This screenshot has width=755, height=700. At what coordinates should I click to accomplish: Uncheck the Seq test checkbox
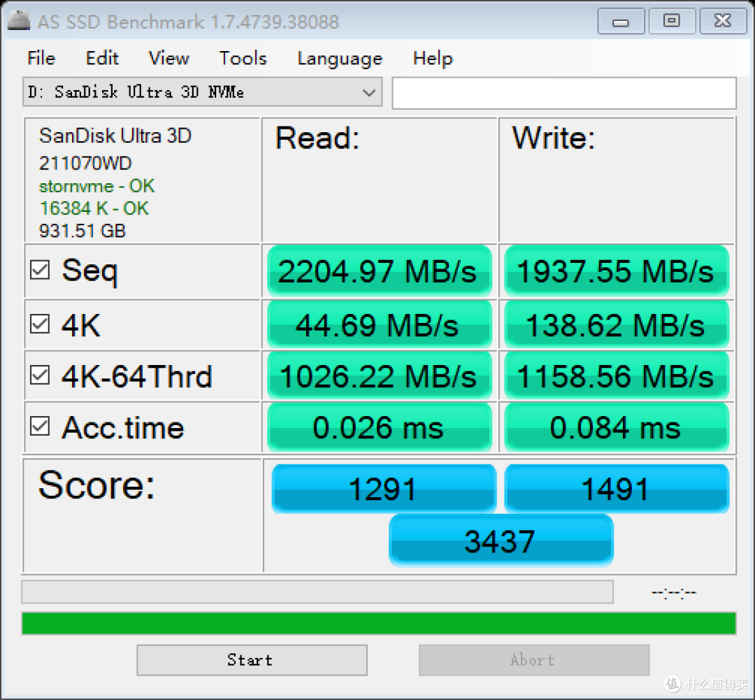pos(40,270)
